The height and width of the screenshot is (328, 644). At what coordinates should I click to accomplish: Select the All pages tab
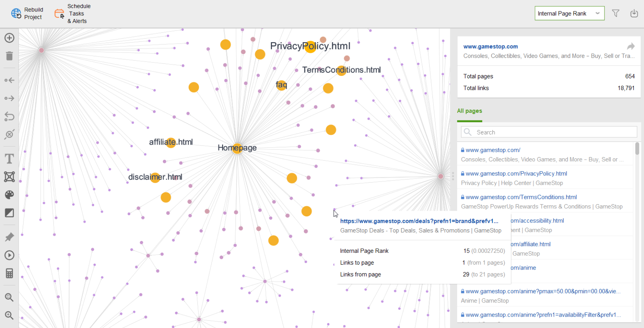(x=470, y=111)
